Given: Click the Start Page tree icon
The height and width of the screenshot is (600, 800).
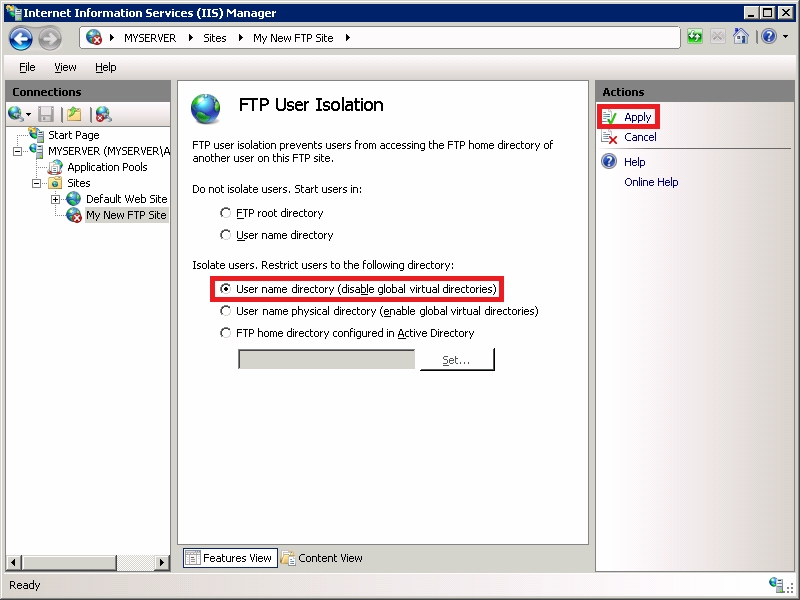Looking at the screenshot, I should click(36, 134).
